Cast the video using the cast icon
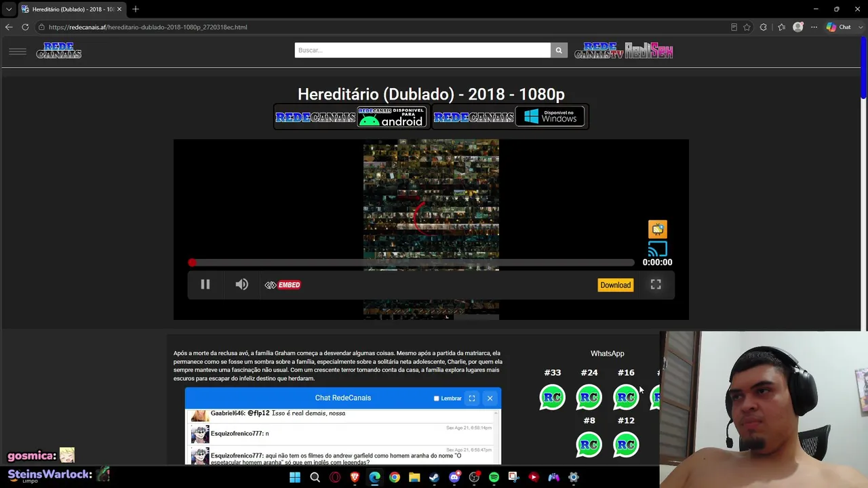This screenshot has width=868, height=488. point(658,249)
